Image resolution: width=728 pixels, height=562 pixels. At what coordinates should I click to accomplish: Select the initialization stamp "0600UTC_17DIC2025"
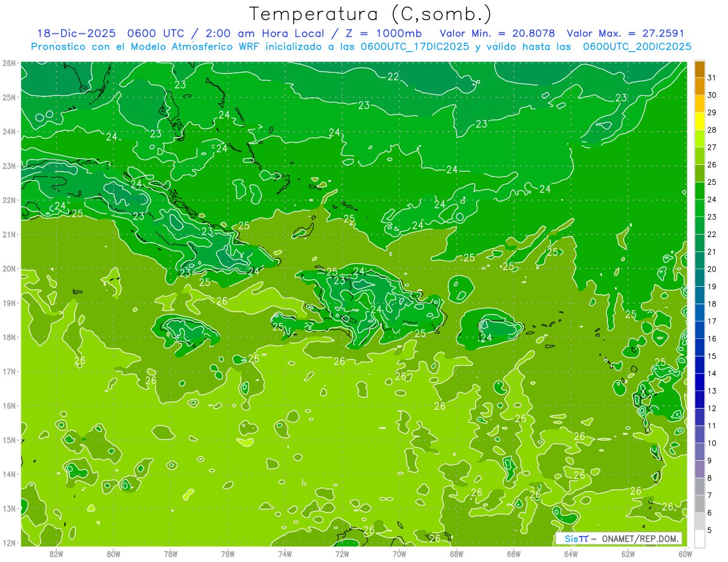(414, 47)
